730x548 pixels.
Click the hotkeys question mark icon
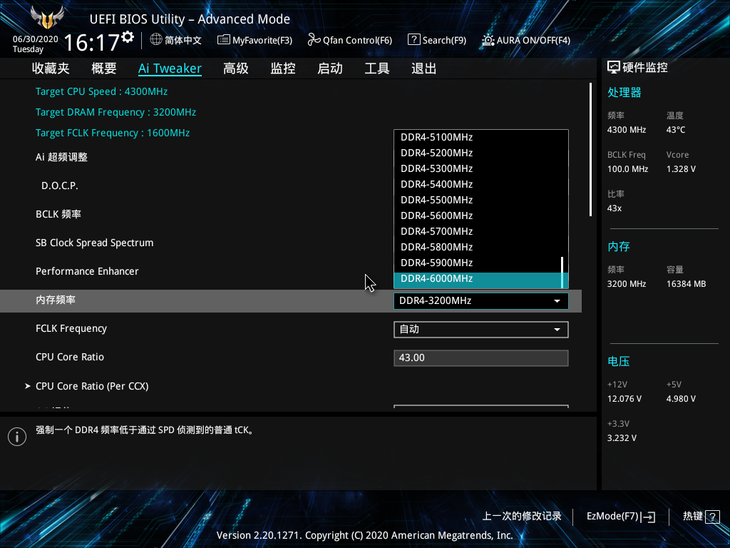(x=712, y=517)
